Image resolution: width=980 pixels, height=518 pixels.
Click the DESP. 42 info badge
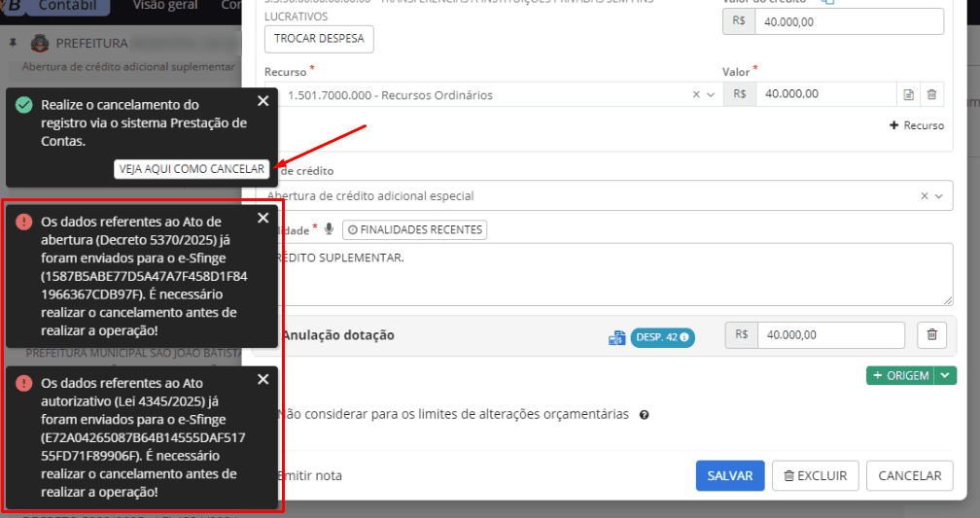(662, 337)
